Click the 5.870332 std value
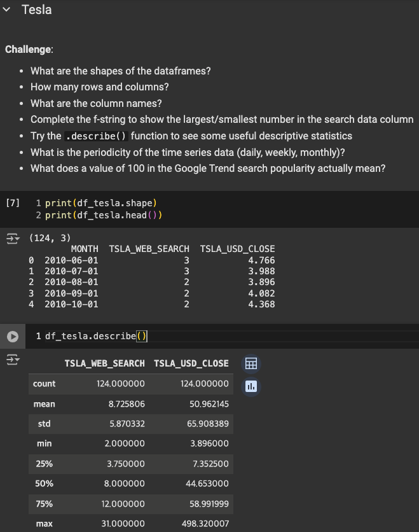 pos(127,424)
